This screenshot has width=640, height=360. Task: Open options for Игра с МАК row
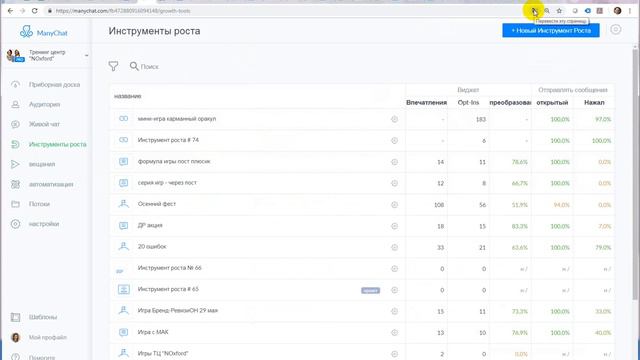[x=394, y=333]
